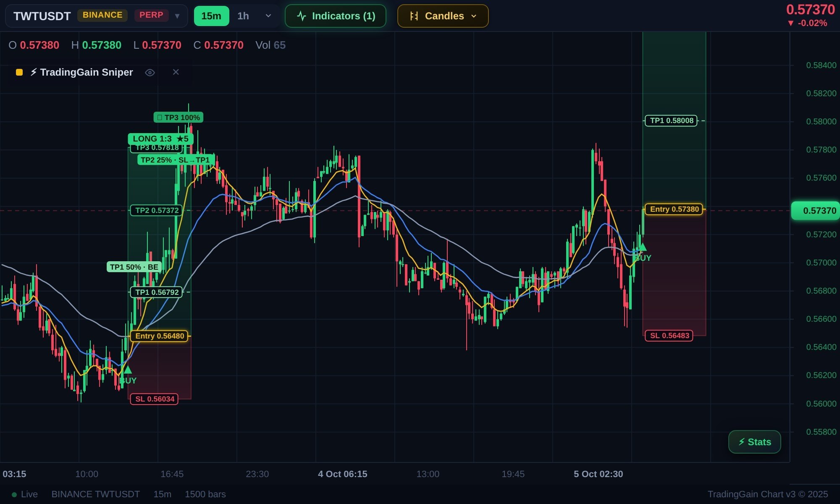Click the Indicators pulse icon
Viewport: 840px width, 504px height.
(302, 16)
